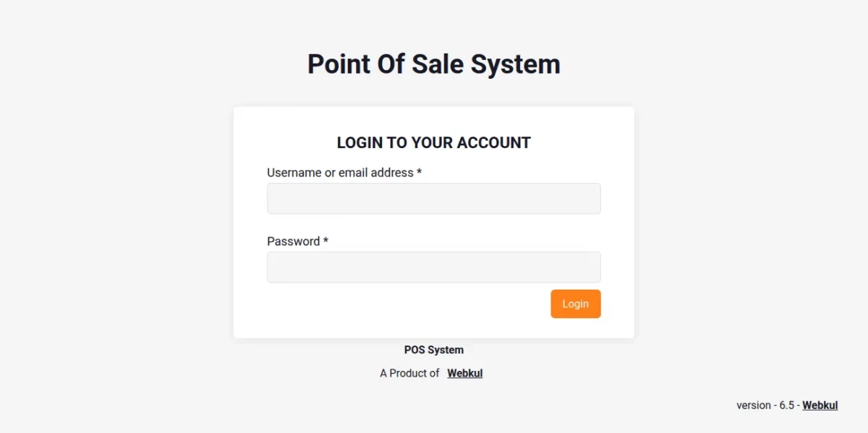Click the Username or email address input field
The image size is (868, 433).
coord(433,198)
